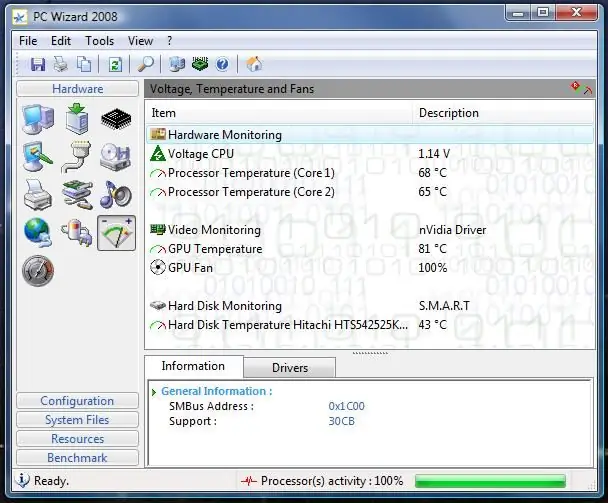Click the magnifying glass Search icon
The height and width of the screenshot is (503, 608).
coord(145,64)
